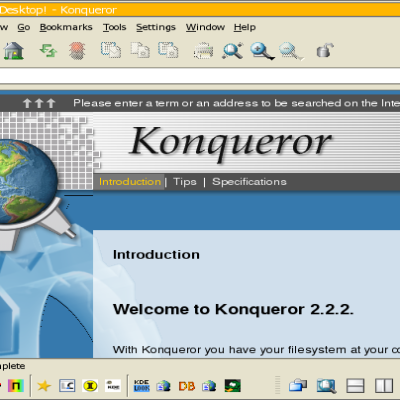
Task: Increase font size with the plus magnifier
Action: coord(262,51)
